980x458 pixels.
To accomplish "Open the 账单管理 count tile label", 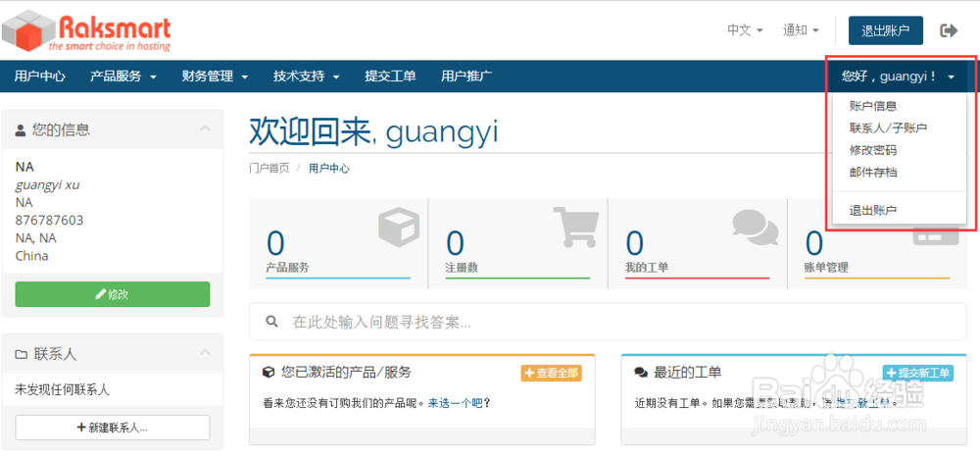I will point(826,268).
